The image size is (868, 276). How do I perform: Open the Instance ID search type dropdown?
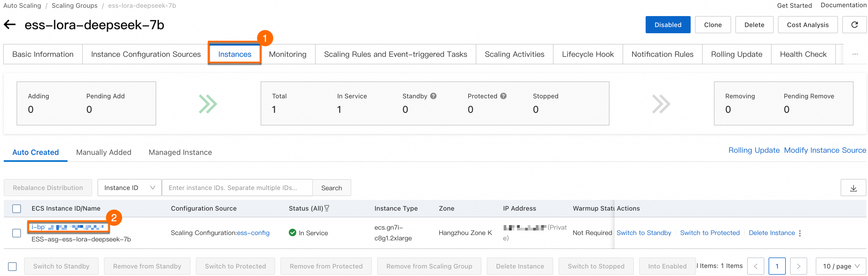(x=129, y=188)
